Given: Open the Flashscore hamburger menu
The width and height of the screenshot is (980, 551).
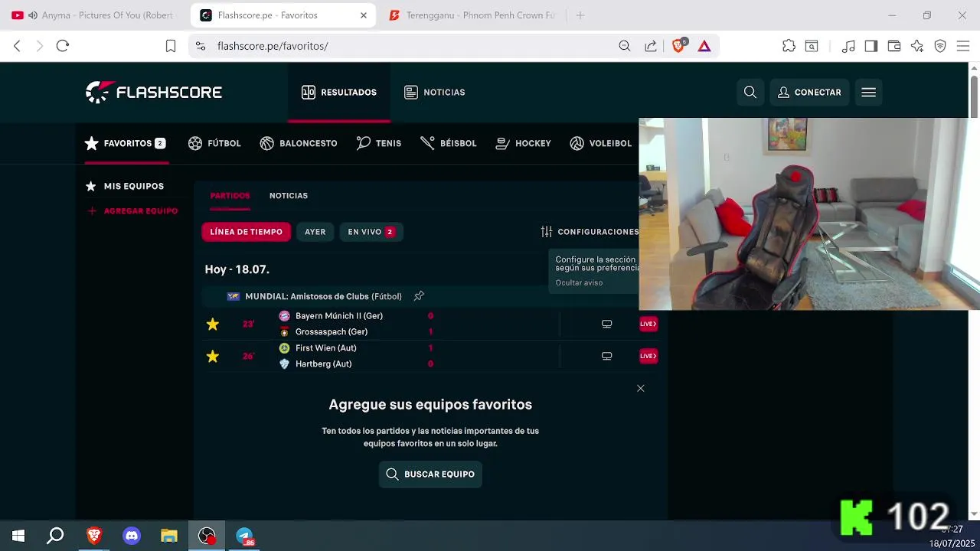Looking at the screenshot, I should point(868,93).
